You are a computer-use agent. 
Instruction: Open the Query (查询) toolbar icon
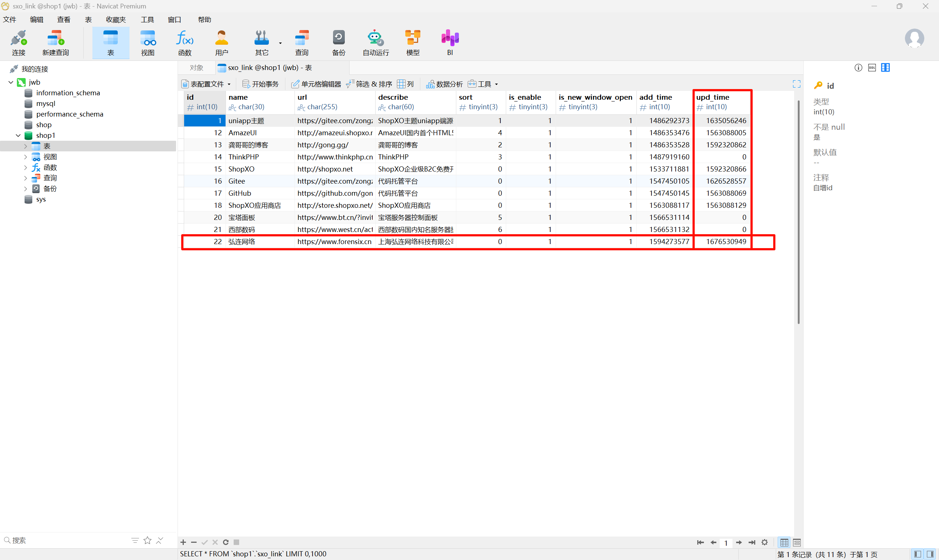pyautogui.click(x=302, y=43)
